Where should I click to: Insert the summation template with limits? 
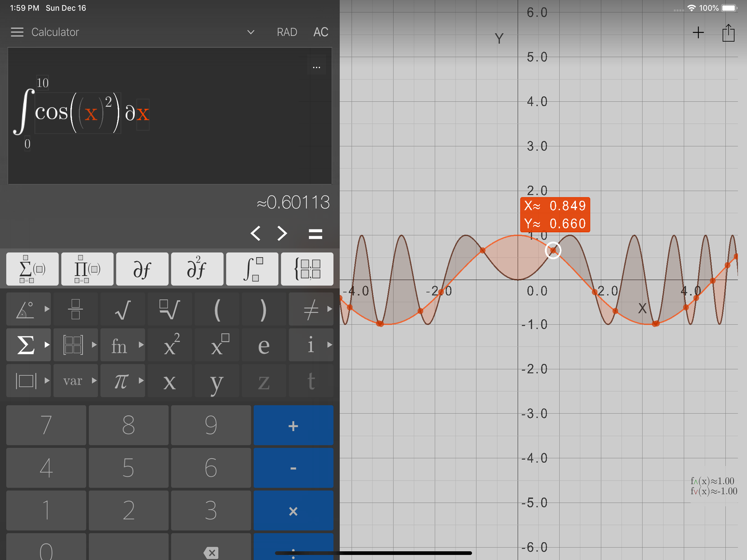(32, 269)
